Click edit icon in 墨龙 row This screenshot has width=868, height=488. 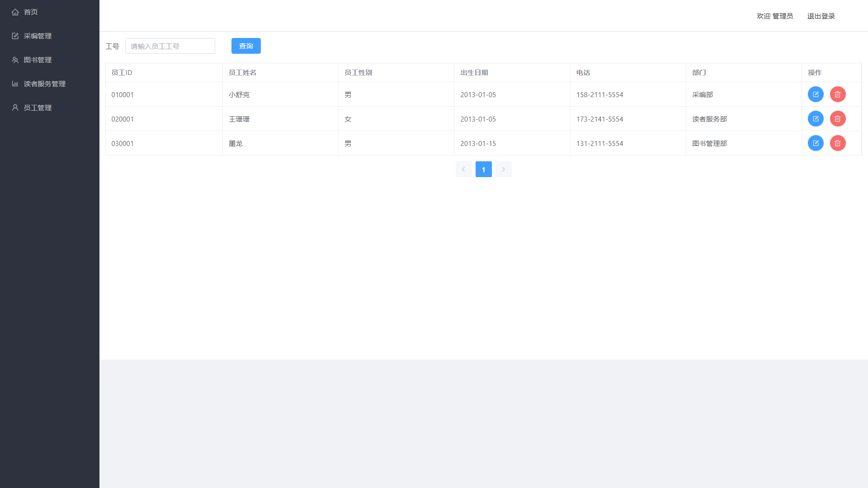[816, 143]
